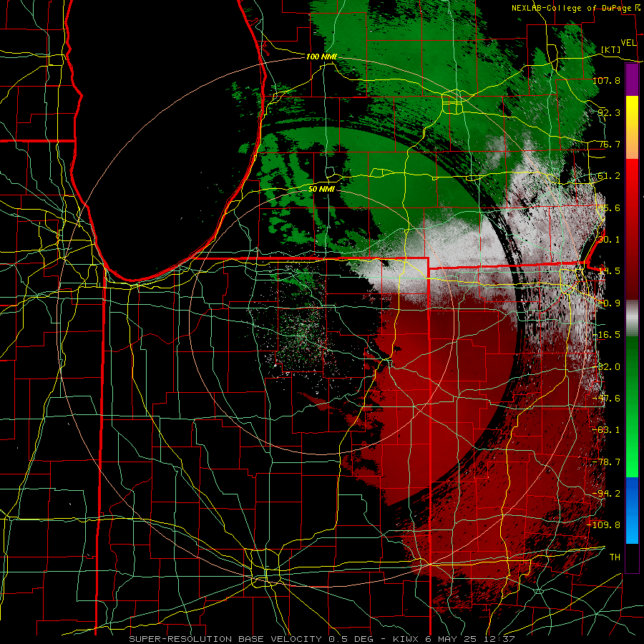Click the VEL legend title
The image size is (644, 644).
pyautogui.click(x=628, y=42)
